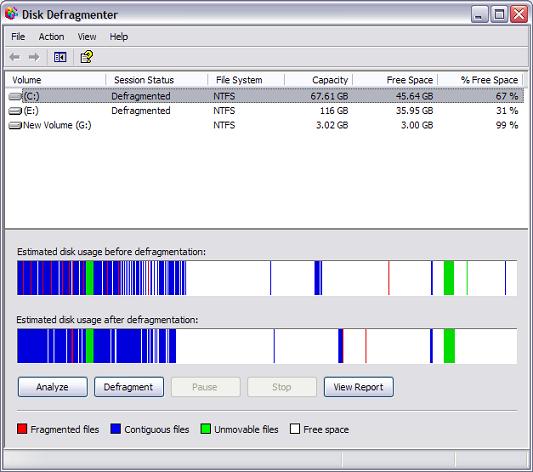Open the File menu

[18, 37]
